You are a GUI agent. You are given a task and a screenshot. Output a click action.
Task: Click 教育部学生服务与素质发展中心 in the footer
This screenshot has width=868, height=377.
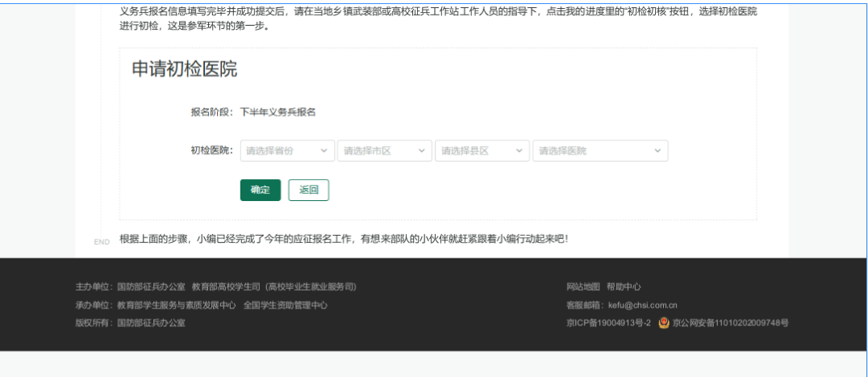click(177, 305)
